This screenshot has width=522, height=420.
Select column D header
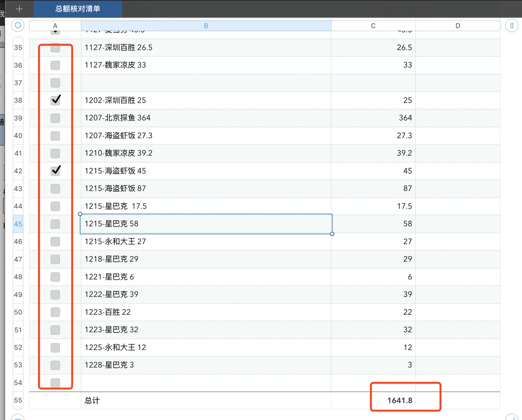(458, 26)
